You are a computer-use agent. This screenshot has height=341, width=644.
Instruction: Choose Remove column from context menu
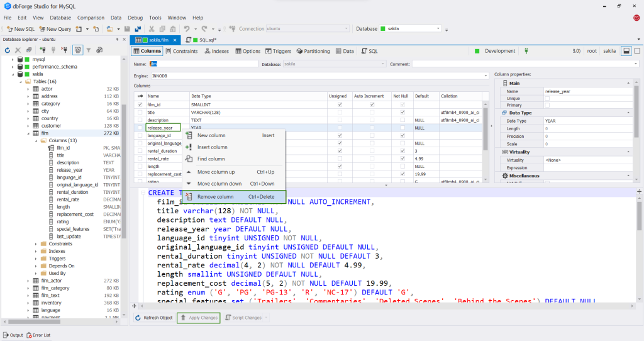(x=234, y=197)
